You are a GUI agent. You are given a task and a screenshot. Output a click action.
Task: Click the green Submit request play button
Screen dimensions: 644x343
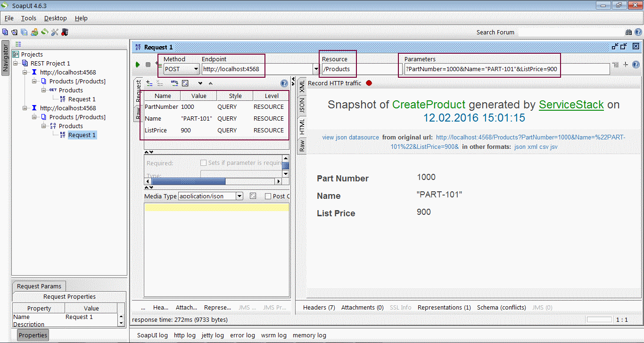(x=138, y=65)
